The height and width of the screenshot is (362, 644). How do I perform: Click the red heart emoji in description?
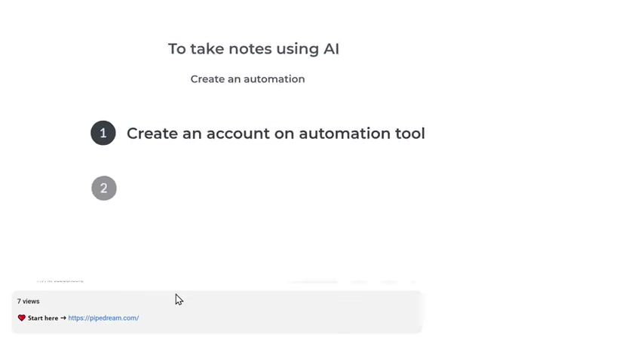(x=22, y=318)
